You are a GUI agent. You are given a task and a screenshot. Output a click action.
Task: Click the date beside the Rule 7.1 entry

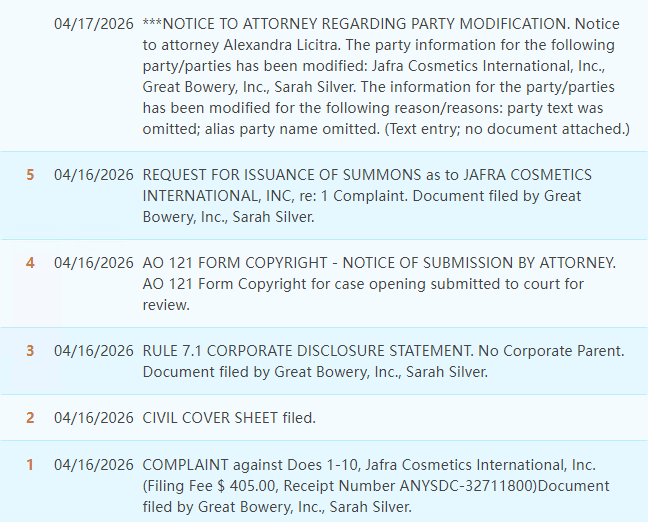coord(94,351)
